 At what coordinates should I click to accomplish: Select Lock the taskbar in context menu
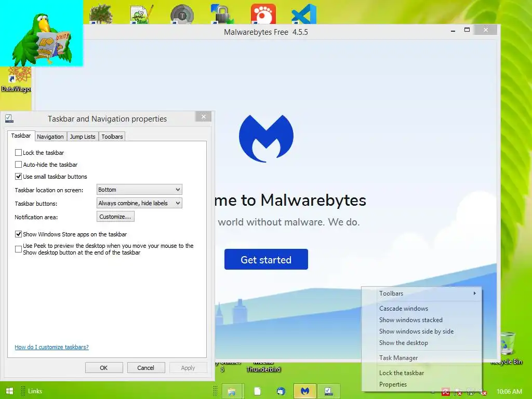tap(422, 373)
